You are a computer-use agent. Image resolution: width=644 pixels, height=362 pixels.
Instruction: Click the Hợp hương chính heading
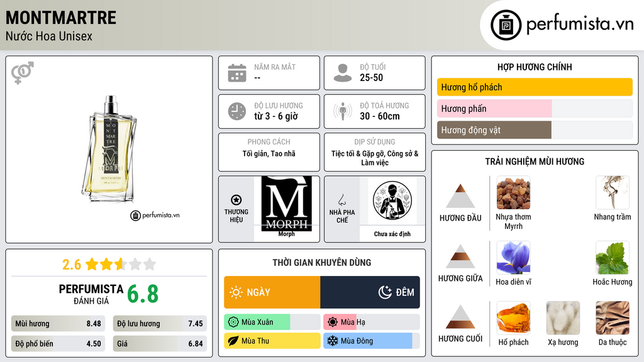point(535,67)
